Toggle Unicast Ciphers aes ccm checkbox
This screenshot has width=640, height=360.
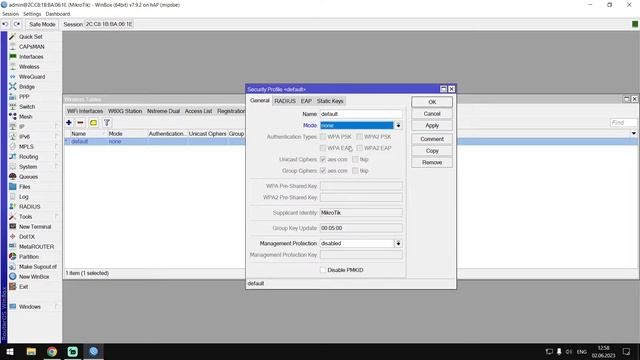pos(323,159)
